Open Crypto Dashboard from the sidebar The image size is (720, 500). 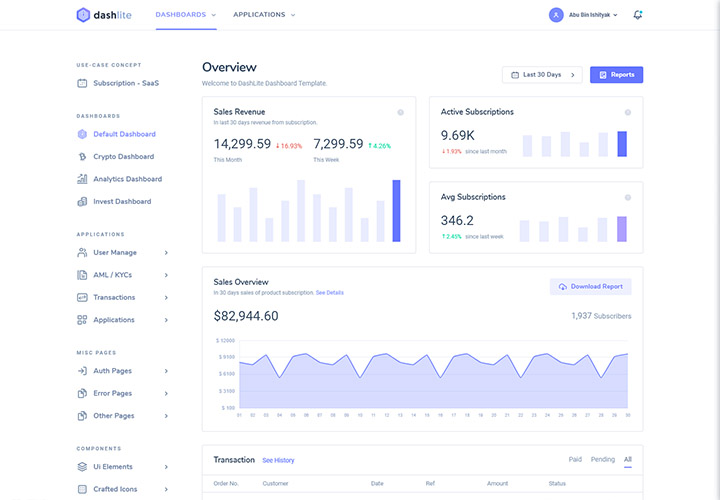click(x=123, y=157)
